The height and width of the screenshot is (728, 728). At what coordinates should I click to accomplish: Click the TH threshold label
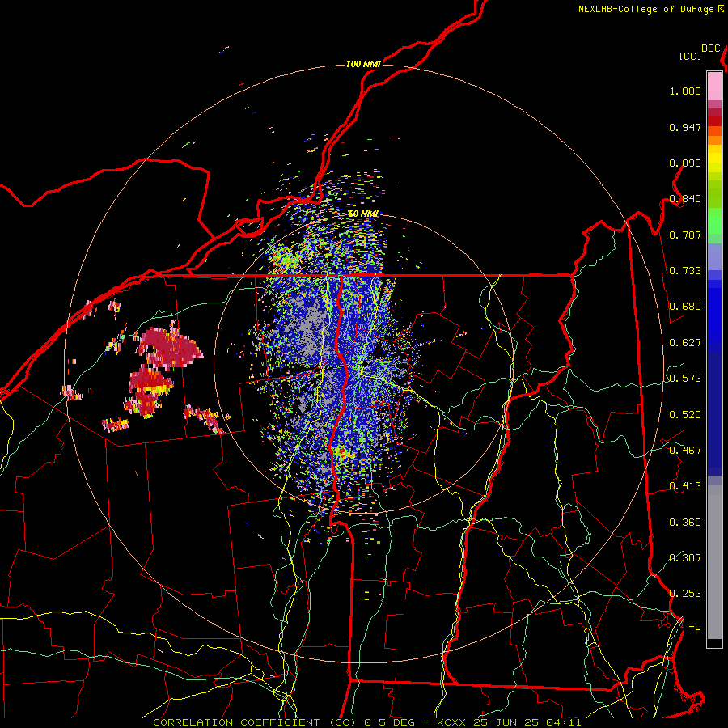coord(695,630)
